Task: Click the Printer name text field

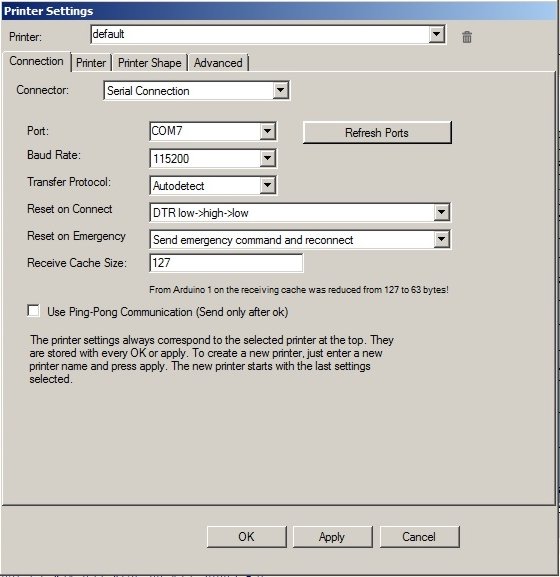Action: (260, 35)
